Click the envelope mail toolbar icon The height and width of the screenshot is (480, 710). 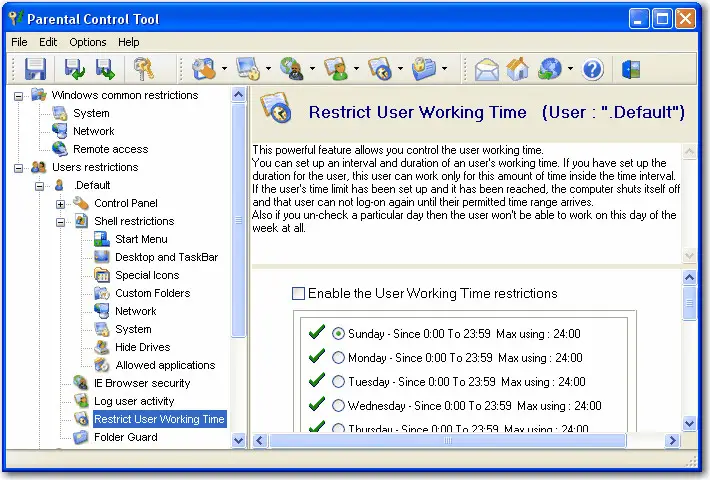pyautogui.click(x=486, y=70)
